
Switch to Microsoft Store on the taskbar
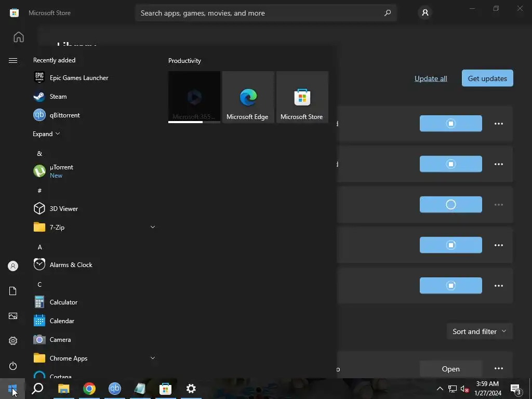pyautogui.click(x=166, y=389)
